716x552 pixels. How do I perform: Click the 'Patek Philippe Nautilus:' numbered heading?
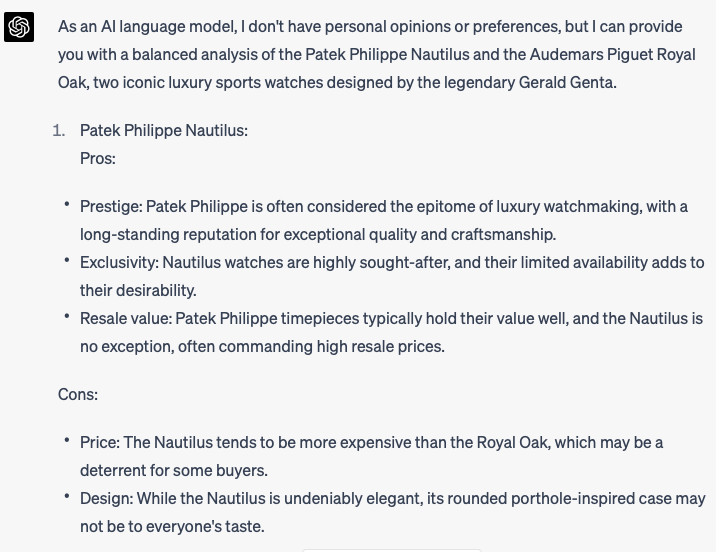(164, 131)
